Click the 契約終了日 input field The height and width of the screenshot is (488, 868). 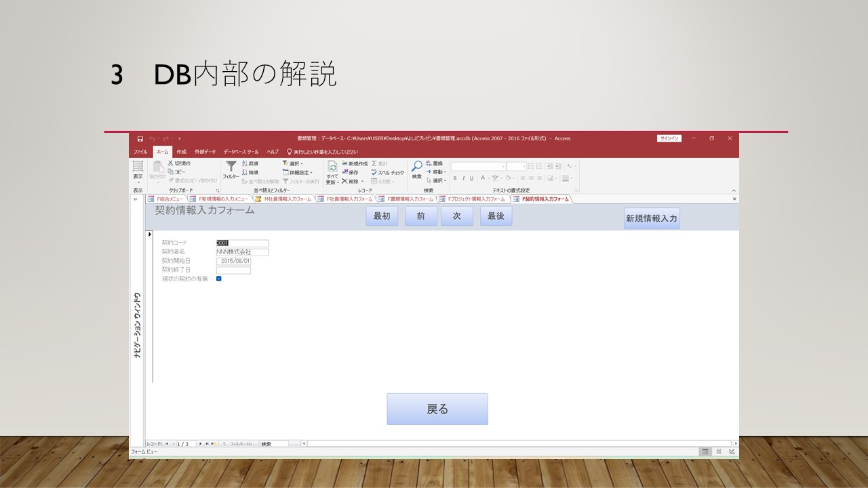(233, 270)
